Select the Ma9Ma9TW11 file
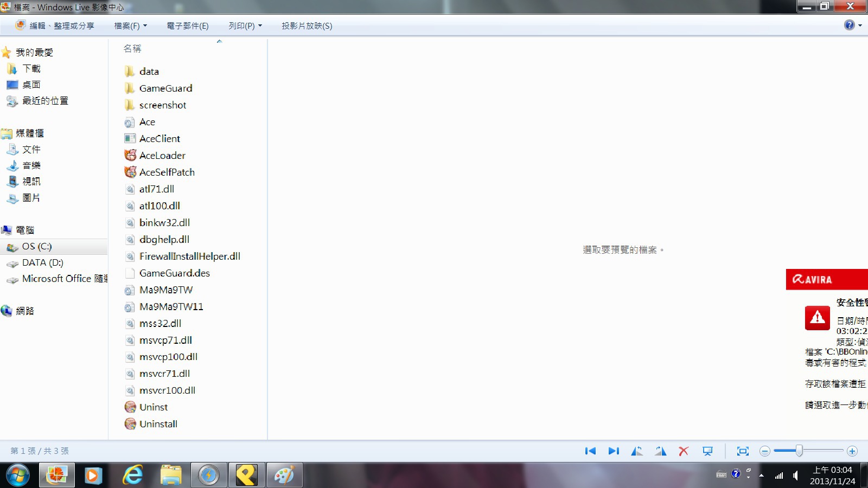Screen dimensions: 868x488 [x=171, y=307]
